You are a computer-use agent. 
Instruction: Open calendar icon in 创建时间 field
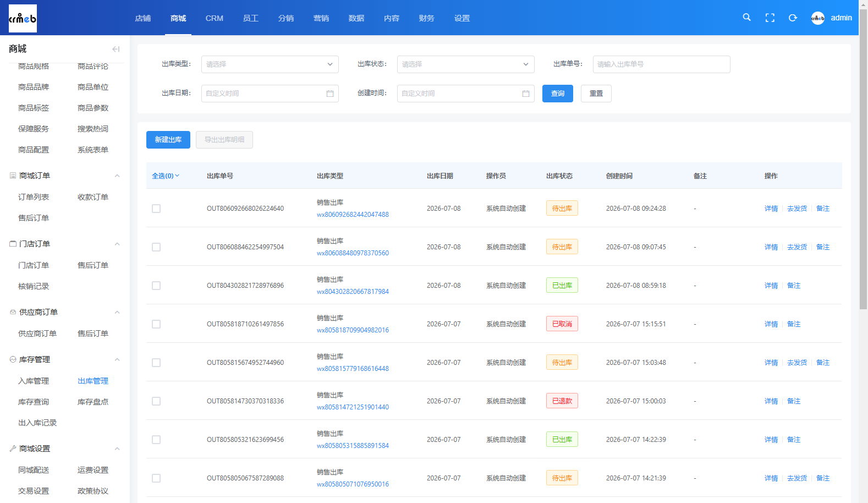(x=526, y=94)
